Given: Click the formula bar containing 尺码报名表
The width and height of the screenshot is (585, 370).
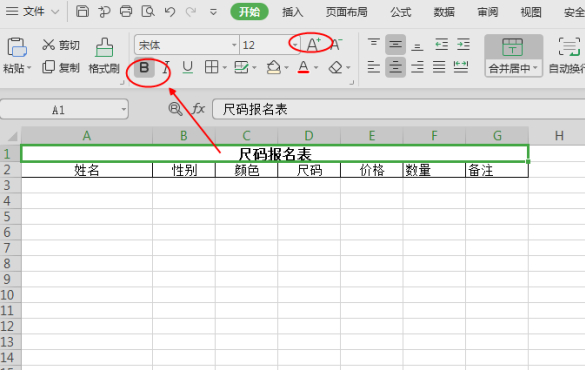Looking at the screenshot, I should tap(398, 109).
